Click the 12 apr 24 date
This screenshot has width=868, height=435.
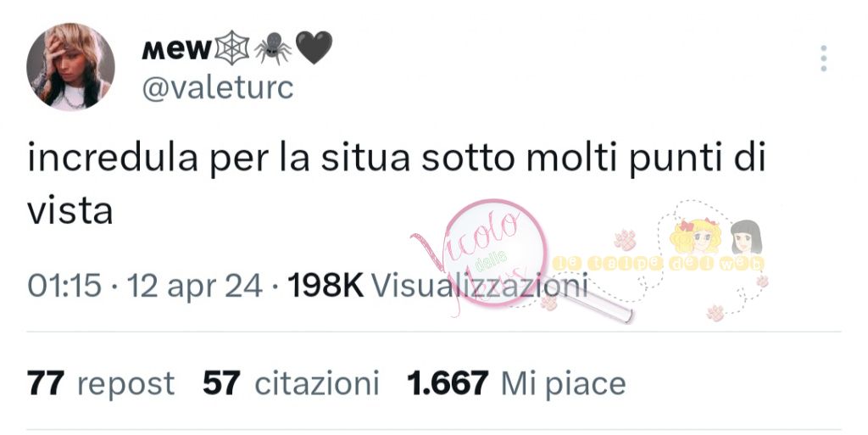click(195, 286)
